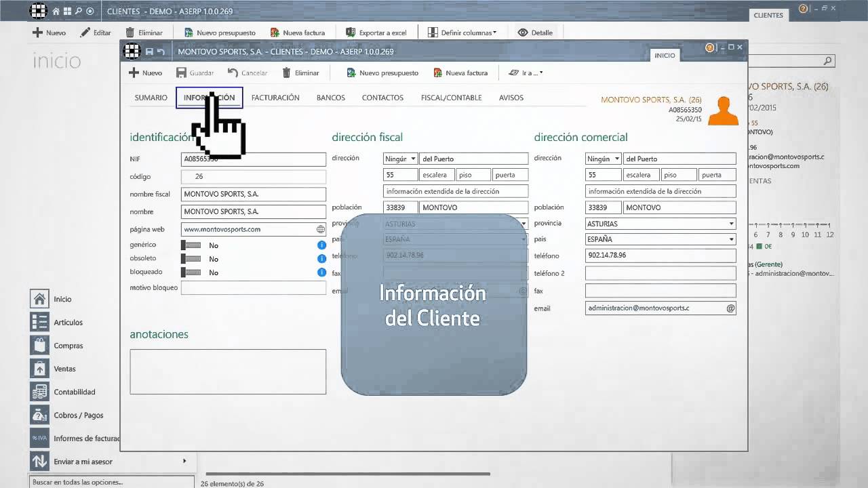Click the teléfono 2 field in dirección comercial

click(660, 273)
